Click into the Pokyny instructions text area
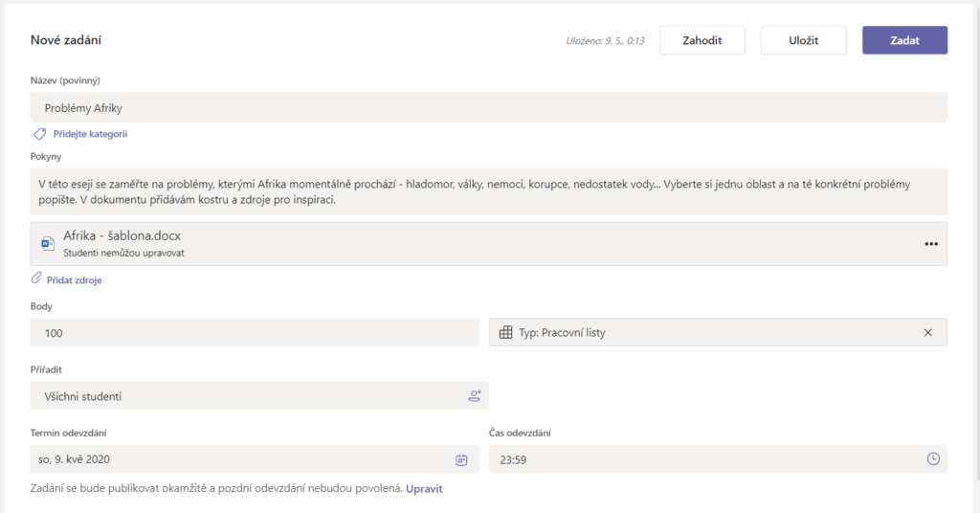The width and height of the screenshot is (980, 513). (488, 191)
